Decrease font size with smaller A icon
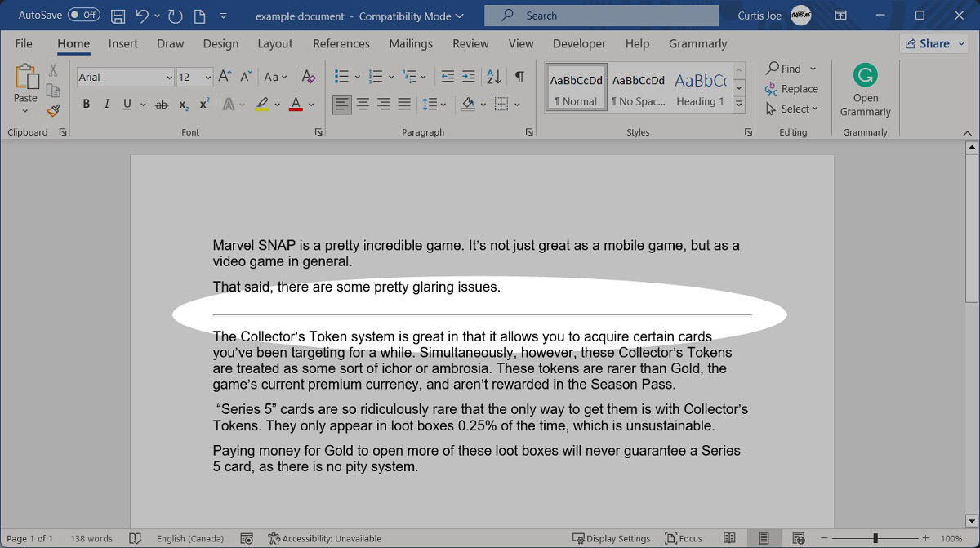 point(244,77)
